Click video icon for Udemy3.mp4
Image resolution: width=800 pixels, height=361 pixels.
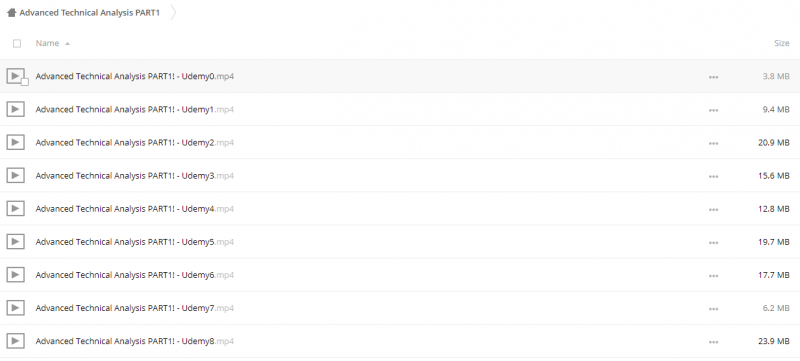click(x=15, y=175)
